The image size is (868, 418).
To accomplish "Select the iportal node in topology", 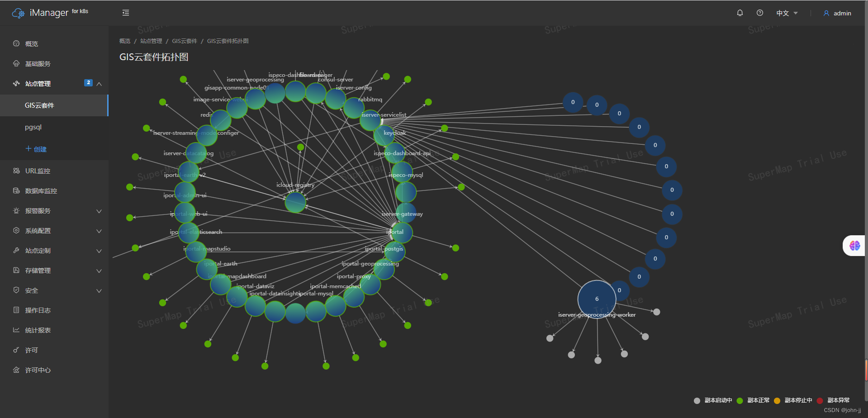I will click(x=401, y=233).
